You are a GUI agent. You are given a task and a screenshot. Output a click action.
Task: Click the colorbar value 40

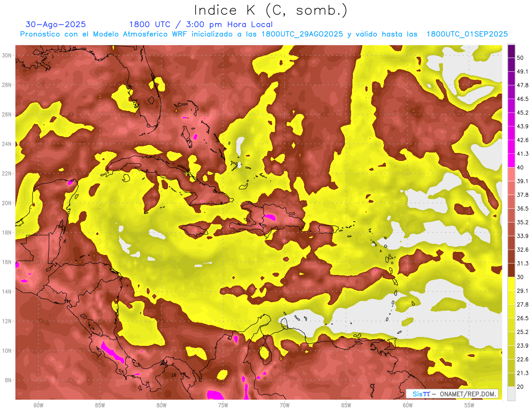pos(520,168)
